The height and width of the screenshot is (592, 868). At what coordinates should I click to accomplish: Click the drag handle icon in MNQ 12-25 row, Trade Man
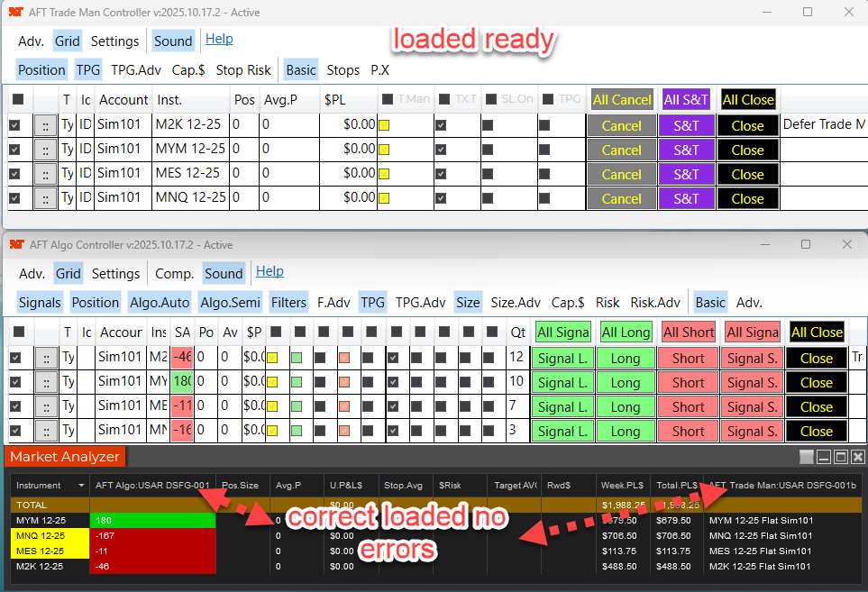45,198
